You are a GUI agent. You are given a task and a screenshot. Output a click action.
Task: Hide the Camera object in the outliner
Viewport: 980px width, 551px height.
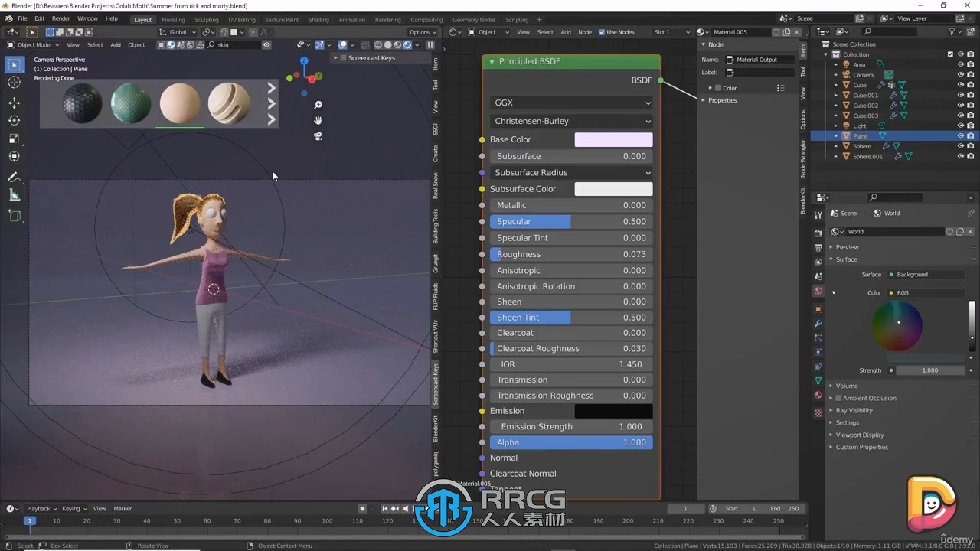point(961,75)
